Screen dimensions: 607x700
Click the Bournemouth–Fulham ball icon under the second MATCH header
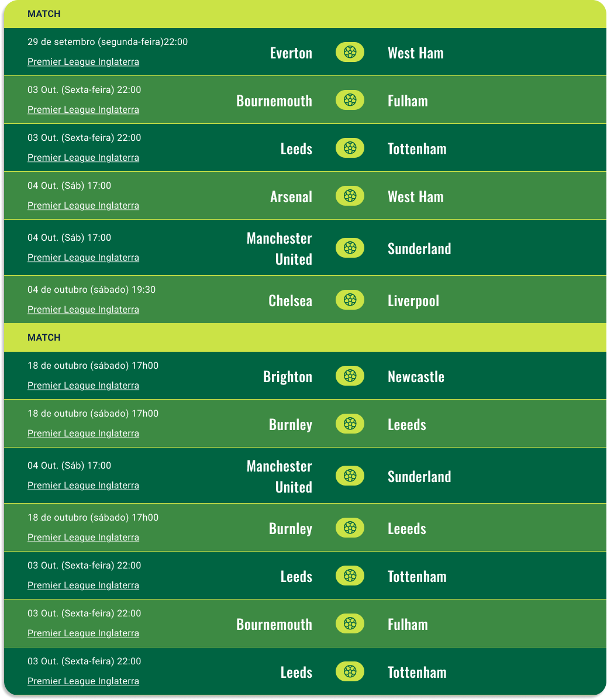pos(350,623)
